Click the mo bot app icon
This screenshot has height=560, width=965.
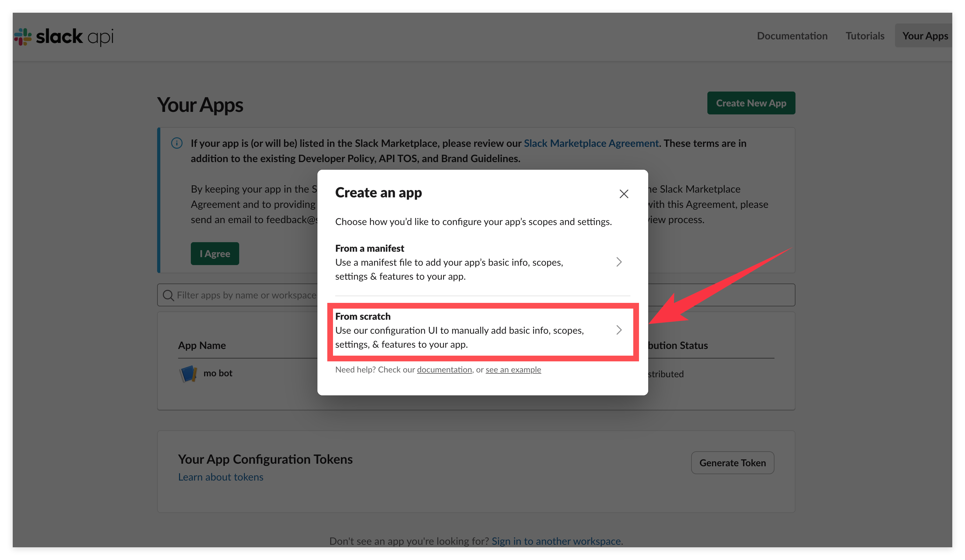188,373
